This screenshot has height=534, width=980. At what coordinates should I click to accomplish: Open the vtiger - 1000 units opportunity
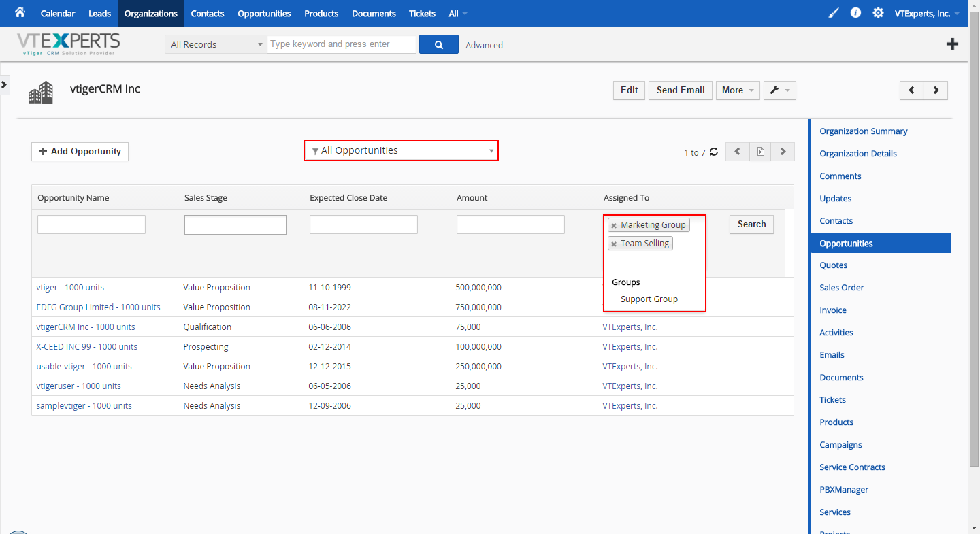coord(70,288)
